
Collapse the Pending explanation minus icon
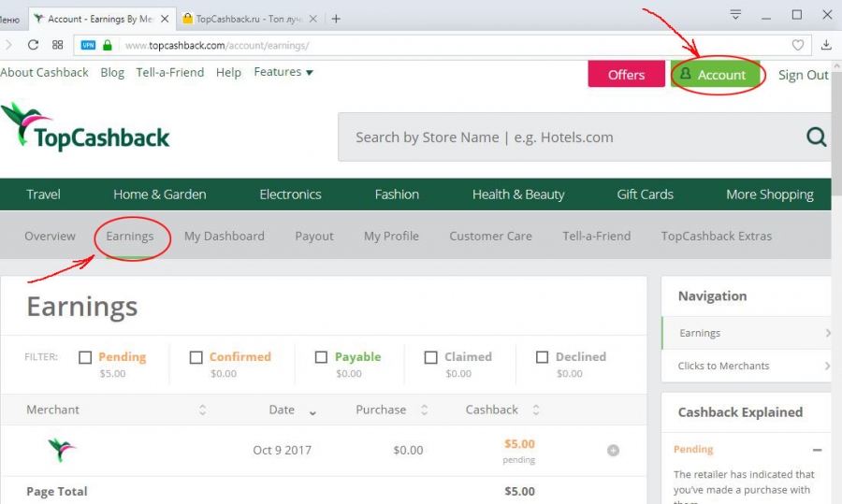click(817, 450)
